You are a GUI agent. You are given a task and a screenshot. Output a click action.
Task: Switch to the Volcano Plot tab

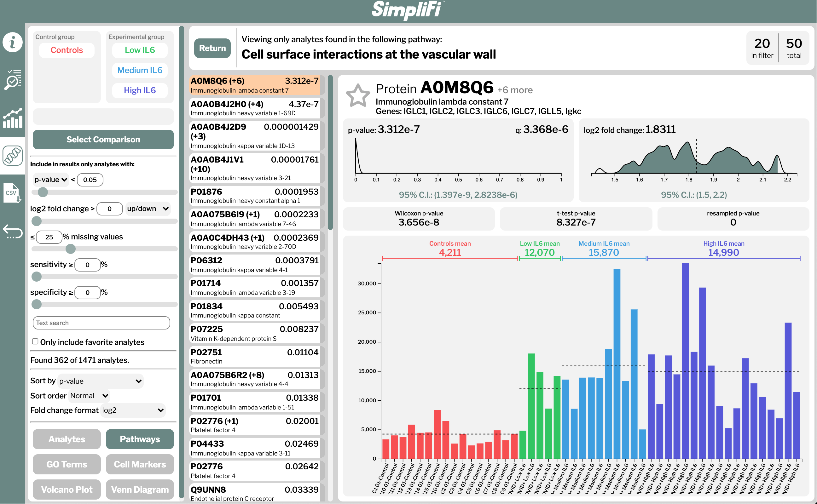[67, 489]
